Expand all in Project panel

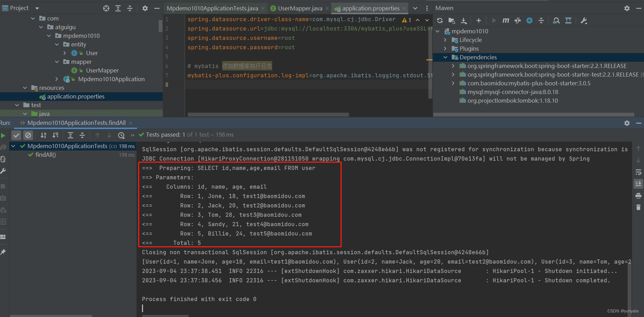coord(118,8)
